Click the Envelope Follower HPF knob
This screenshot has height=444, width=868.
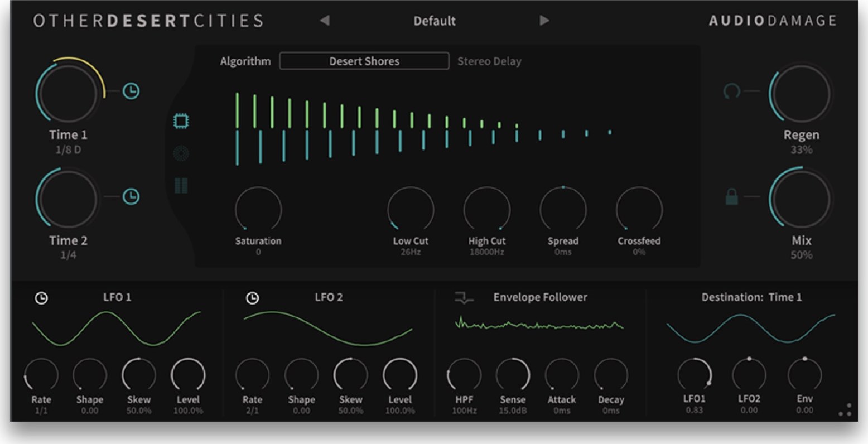pyautogui.click(x=464, y=374)
